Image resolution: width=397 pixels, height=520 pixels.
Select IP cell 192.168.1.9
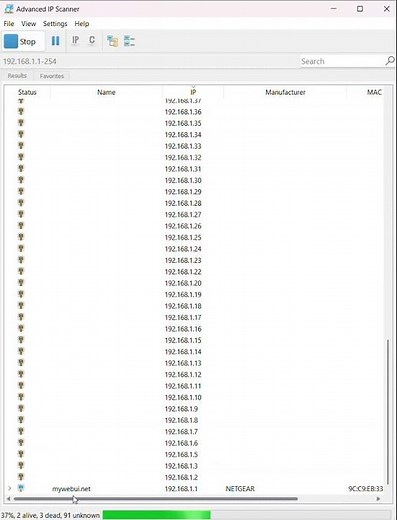tap(181, 409)
